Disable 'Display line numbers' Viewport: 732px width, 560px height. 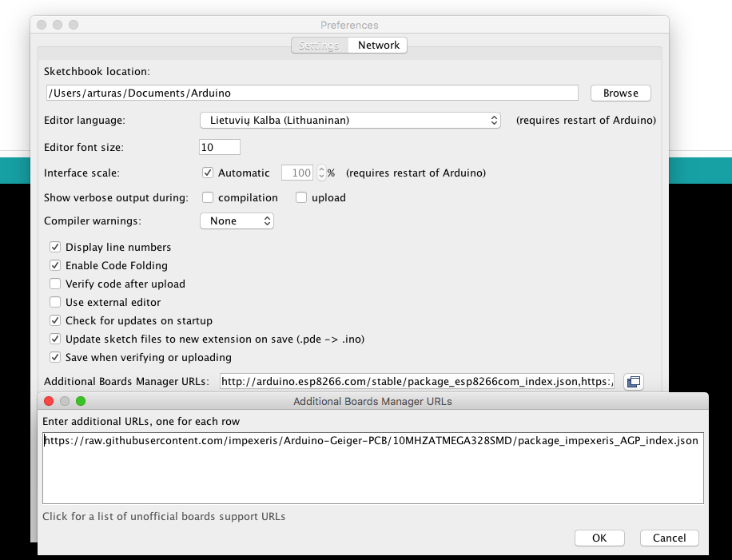click(x=54, y=247)
